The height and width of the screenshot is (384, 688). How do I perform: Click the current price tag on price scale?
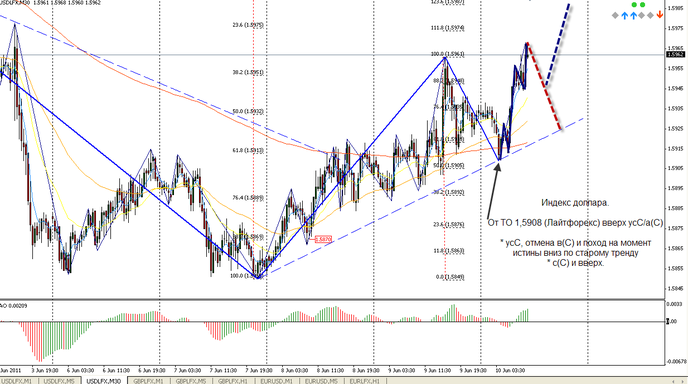pyautogui.click(x=675, y=54)
